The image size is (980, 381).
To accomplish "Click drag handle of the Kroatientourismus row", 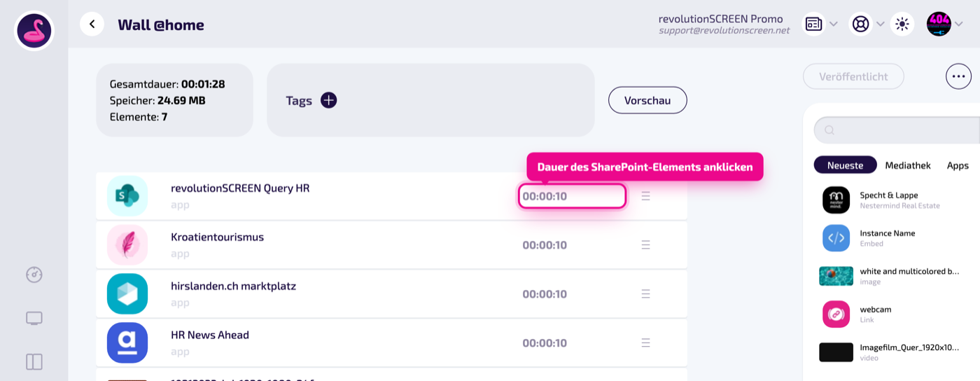I will (x=646, y=245).
